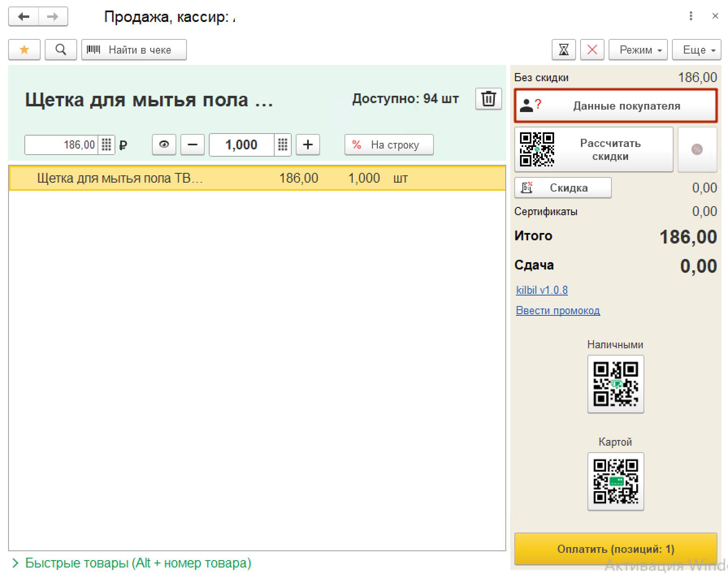
Task: Go forward with the right arrow button
Action: 53,17
